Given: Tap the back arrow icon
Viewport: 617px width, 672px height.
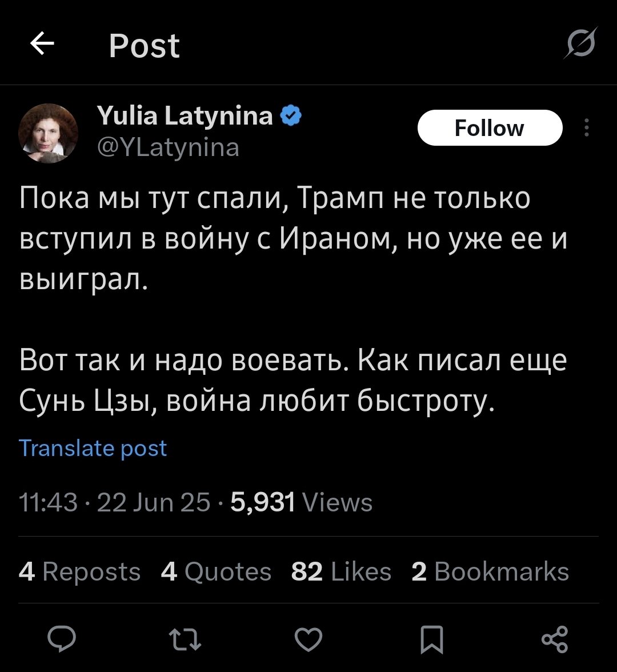Looking at the screenshot, I should tap(42, 44).
